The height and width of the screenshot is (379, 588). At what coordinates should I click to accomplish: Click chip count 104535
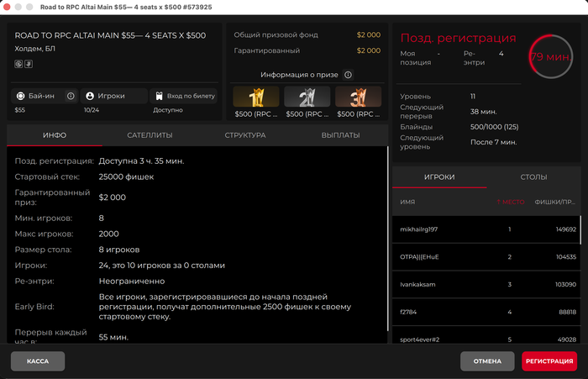(566, 257)
